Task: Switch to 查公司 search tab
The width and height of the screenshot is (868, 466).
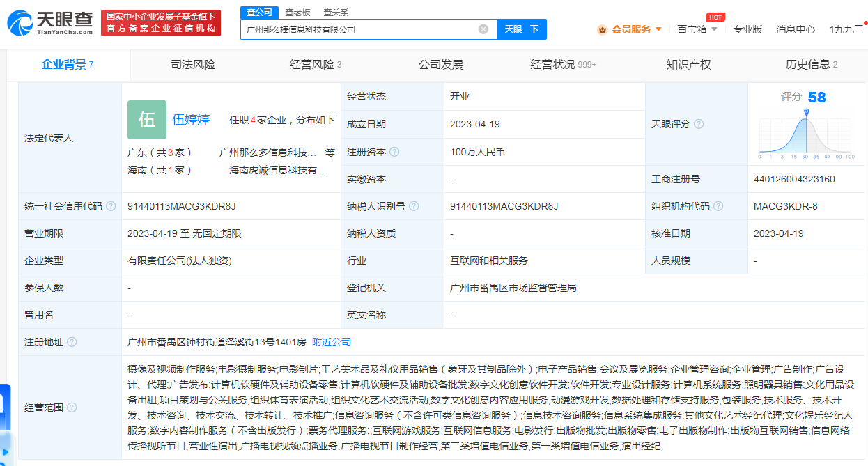Action: 260,13
